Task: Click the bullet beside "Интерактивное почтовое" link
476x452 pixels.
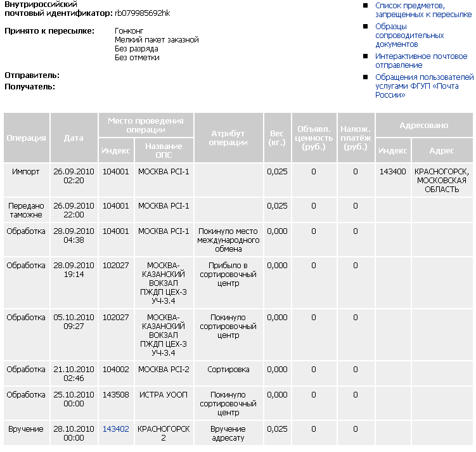Action: coord(366,56)
